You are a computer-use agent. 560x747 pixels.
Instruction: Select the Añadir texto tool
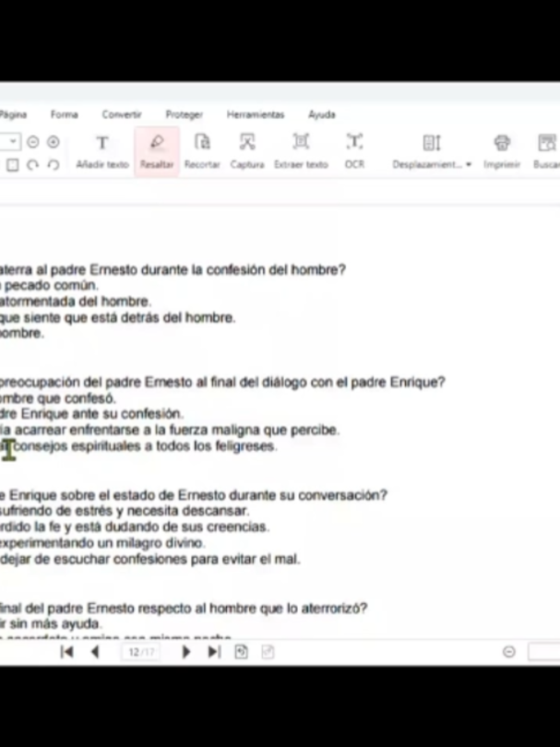point(102,151)
